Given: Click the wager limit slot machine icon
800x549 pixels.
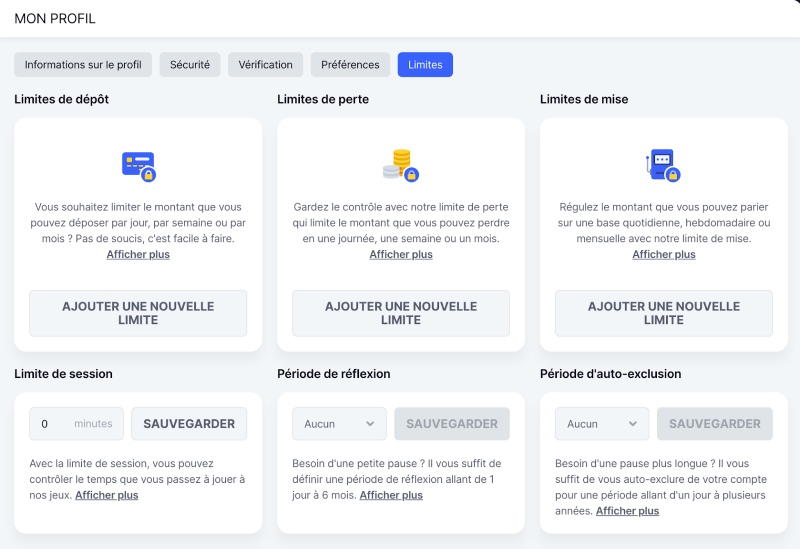Looking at the screenshot, I should pyautogui.click(x=663, y=165).
